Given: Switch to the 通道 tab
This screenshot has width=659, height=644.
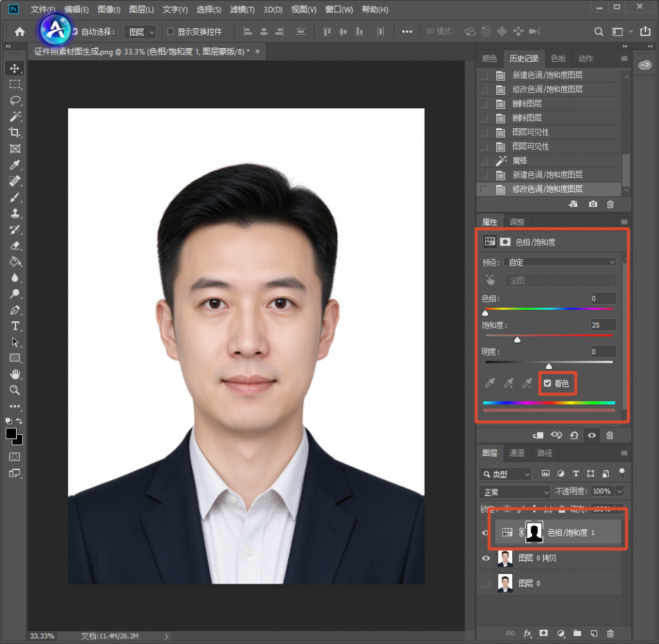Looking at the screenshot, I should [517, 453].
